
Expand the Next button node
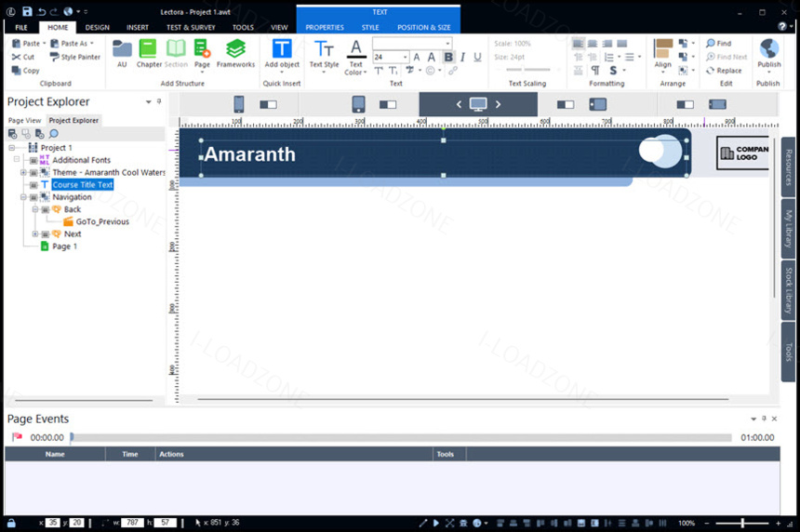(x=34, y=233)
